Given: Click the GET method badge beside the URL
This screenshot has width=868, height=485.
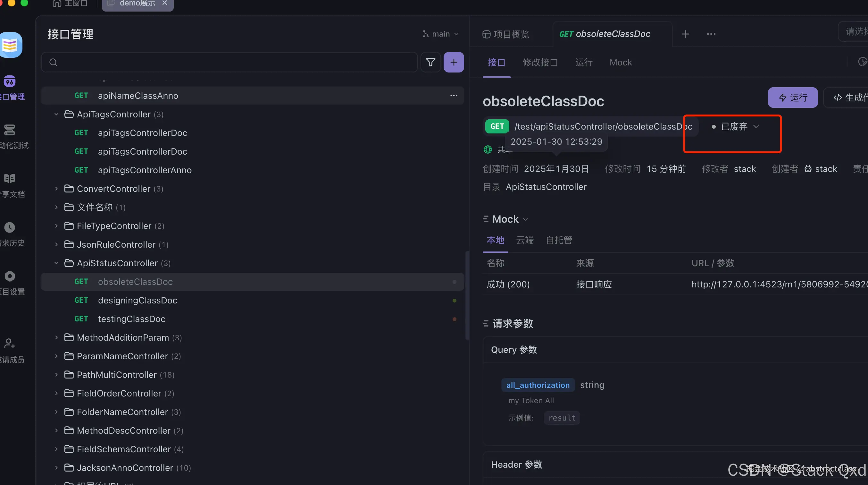Looking at the screenshot, I should pos(497,126).
